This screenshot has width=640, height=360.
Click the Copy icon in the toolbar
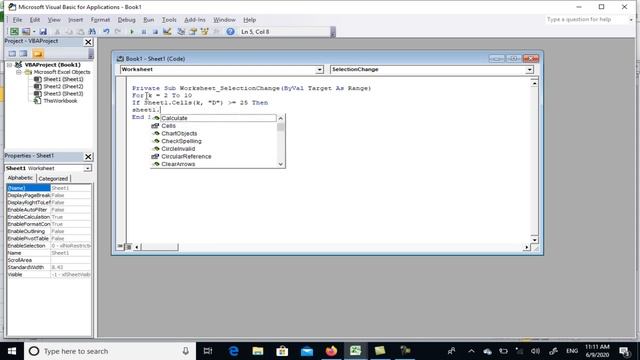coord(69,31)
